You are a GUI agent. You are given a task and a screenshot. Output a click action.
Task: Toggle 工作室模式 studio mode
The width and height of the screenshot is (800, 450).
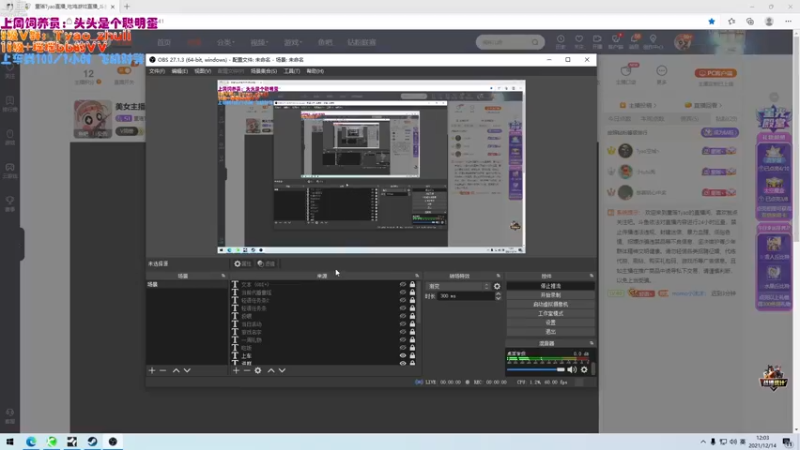(551, 313)
